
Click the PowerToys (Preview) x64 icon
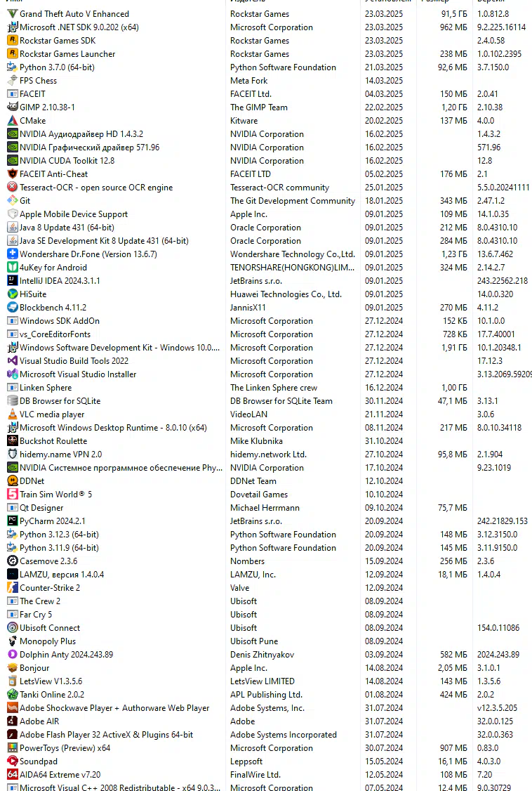pyautogui.click(x=12, y=748)
